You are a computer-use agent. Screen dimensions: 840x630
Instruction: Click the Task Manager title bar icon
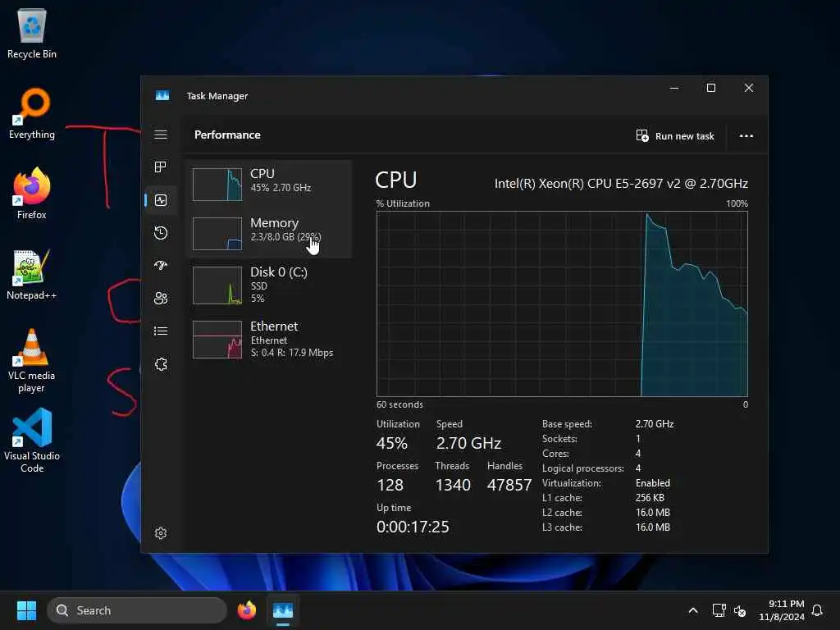[x=162, y=95]
